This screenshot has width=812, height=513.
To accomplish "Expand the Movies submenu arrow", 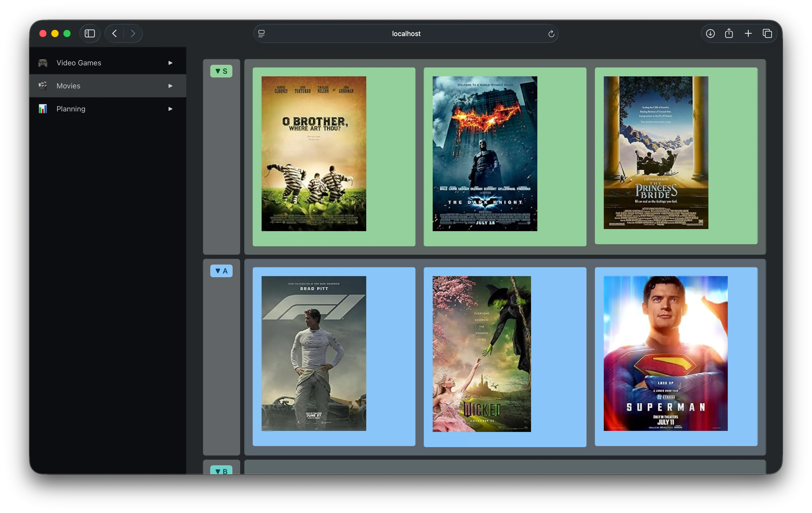I will [x=170, y=85].
